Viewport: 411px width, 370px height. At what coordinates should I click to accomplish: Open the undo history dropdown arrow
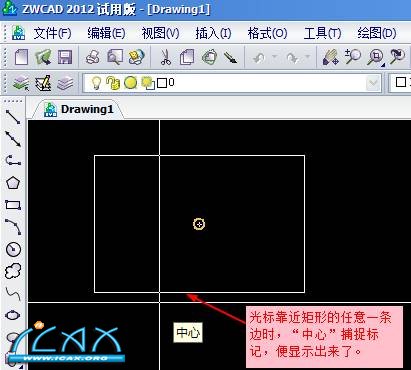[275, 57]
